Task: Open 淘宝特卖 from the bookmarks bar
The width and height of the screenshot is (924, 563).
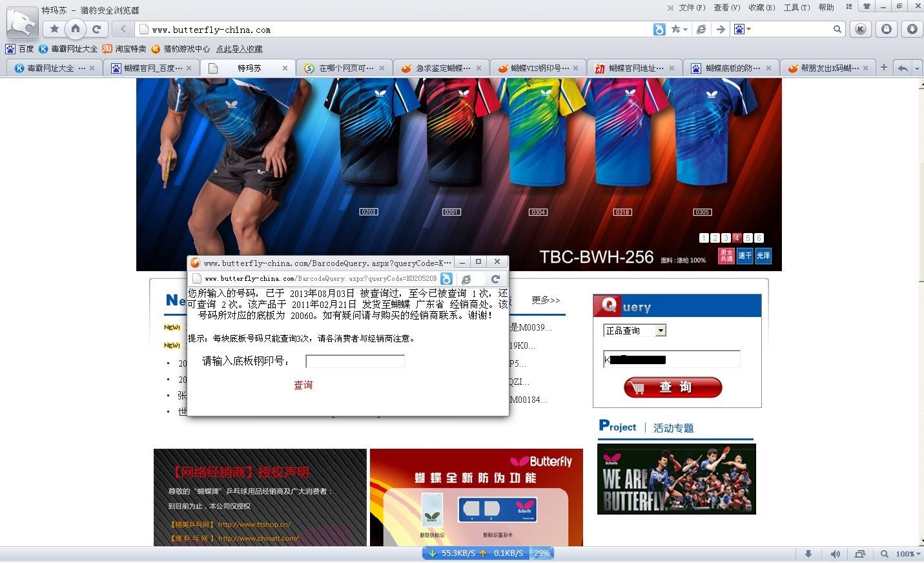Action: 107,49
